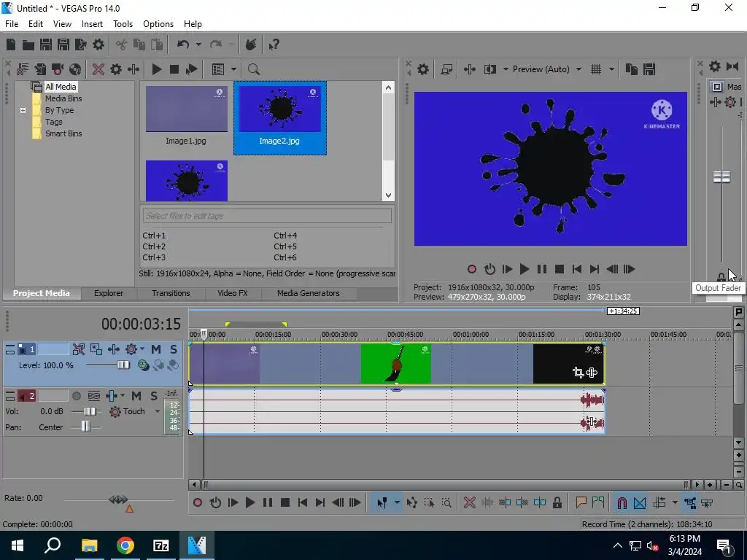
Task: Open split screen view dropdown arrow
Action: point(506,69)
